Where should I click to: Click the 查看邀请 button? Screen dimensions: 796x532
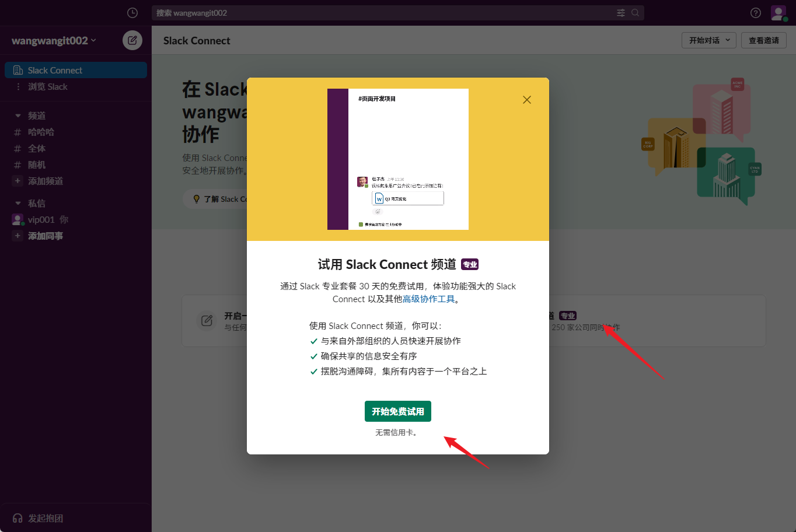tap(764, 40)
